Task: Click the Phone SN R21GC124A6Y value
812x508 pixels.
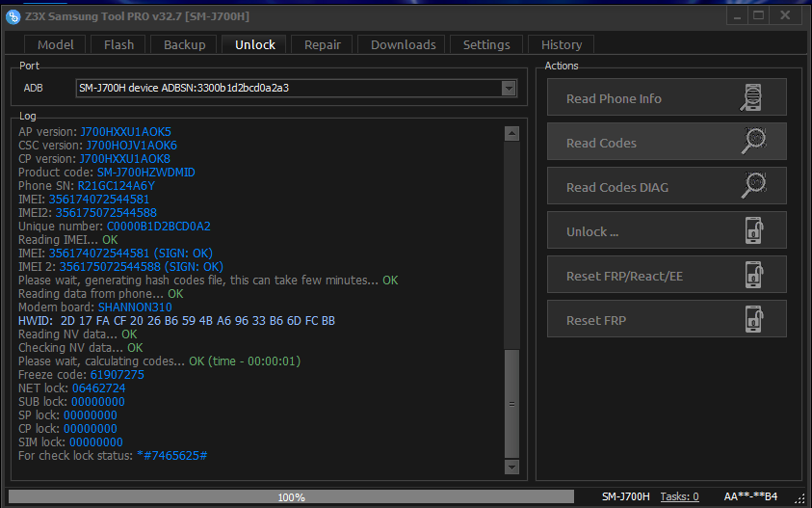Action: coord(116,186)
